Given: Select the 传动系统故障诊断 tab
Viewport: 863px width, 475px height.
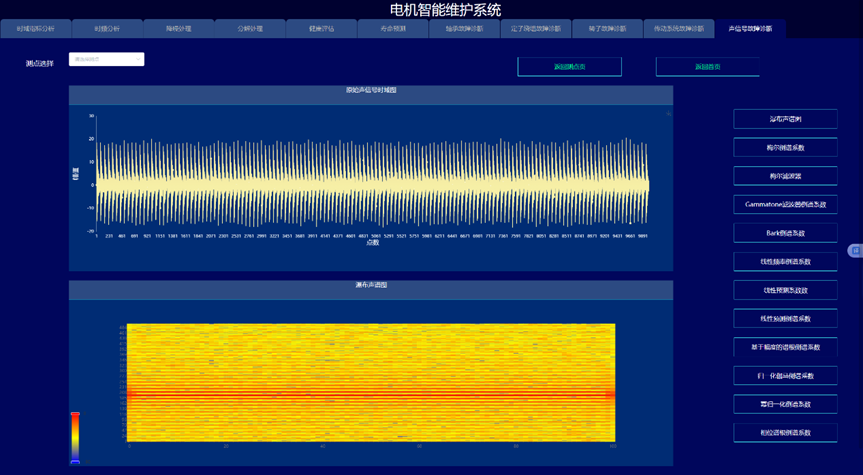Looking at the screenshot, I should (x=679, y=29).
